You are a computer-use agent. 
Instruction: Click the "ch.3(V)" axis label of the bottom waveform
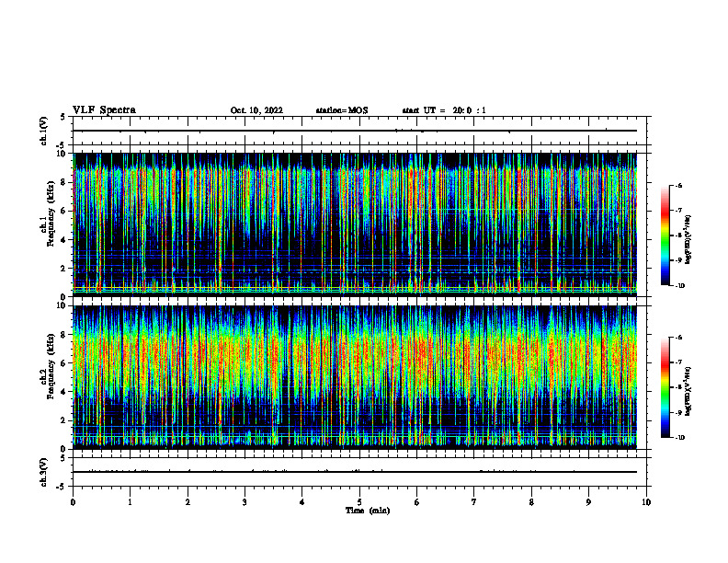click(x=44, y=472)
